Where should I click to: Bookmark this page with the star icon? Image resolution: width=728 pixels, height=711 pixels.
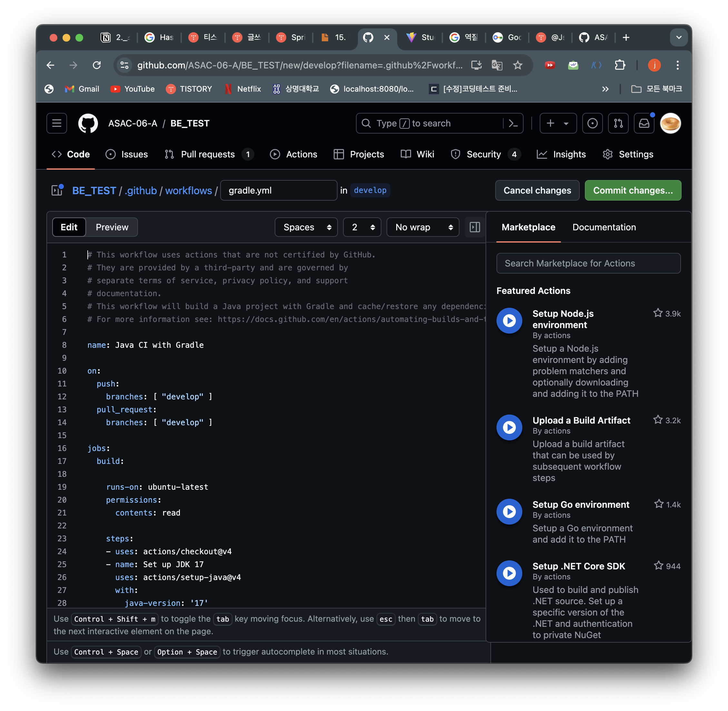[517, 65]
